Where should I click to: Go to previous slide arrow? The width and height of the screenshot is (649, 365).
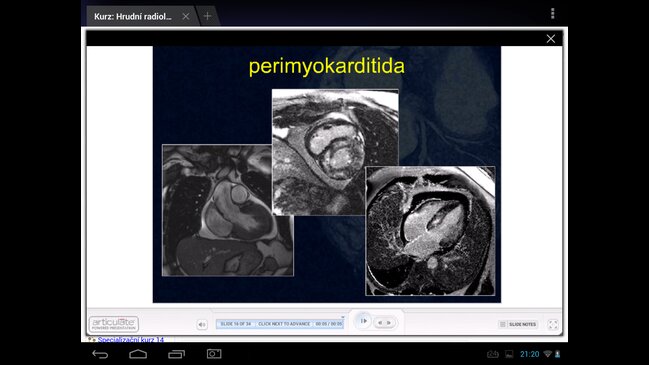pyautogui.click(x=380, y=323)
